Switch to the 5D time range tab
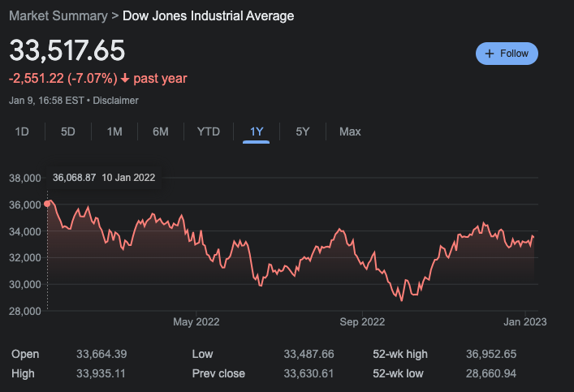The height and width of the screenshot is (392, 574). [x=68, y=131]
